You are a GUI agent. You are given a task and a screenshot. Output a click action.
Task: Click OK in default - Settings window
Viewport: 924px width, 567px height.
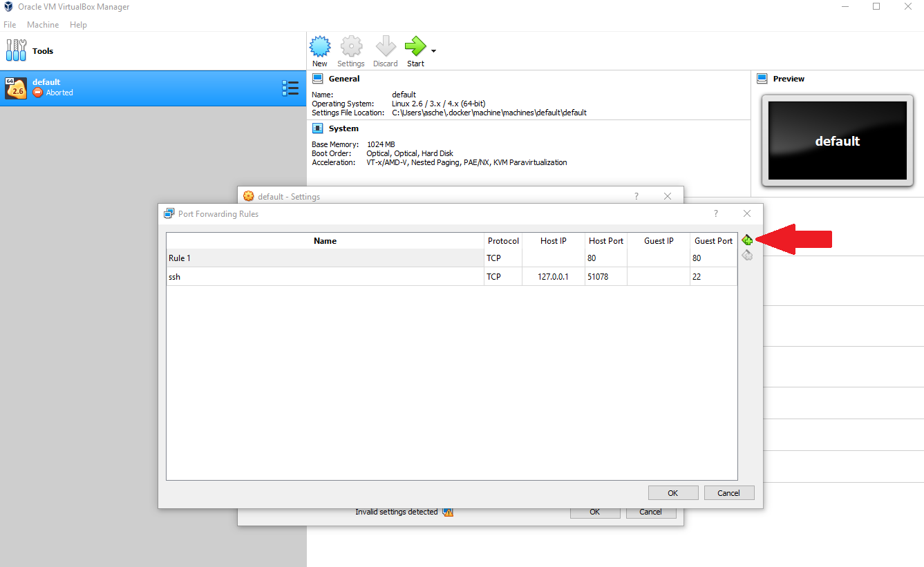[594, 512]
